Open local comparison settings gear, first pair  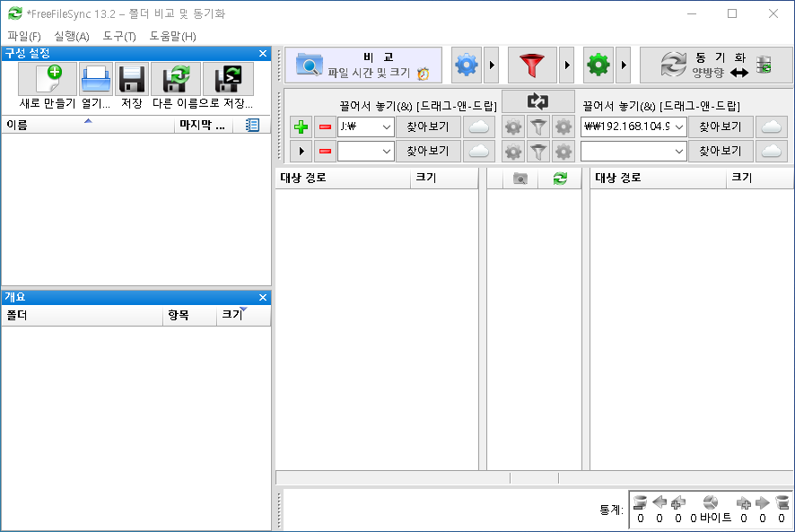513,126
